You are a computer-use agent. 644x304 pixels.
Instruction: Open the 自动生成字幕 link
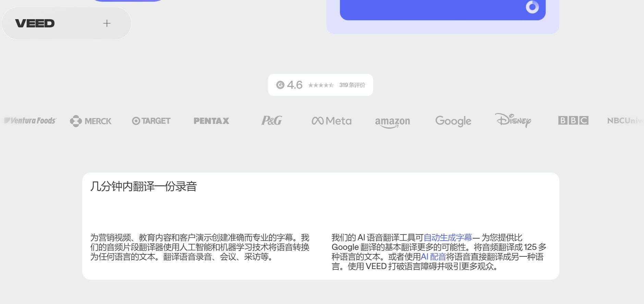448,238
